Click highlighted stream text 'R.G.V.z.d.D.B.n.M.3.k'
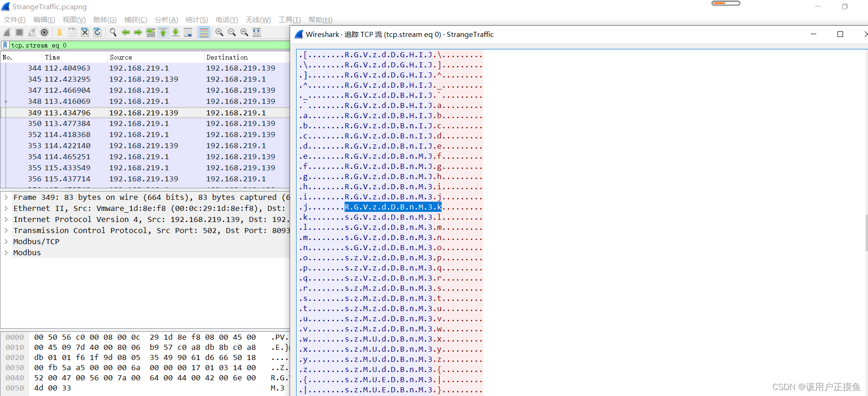The height and width of the screenshot is (396, 868). [x=393, y=207]
